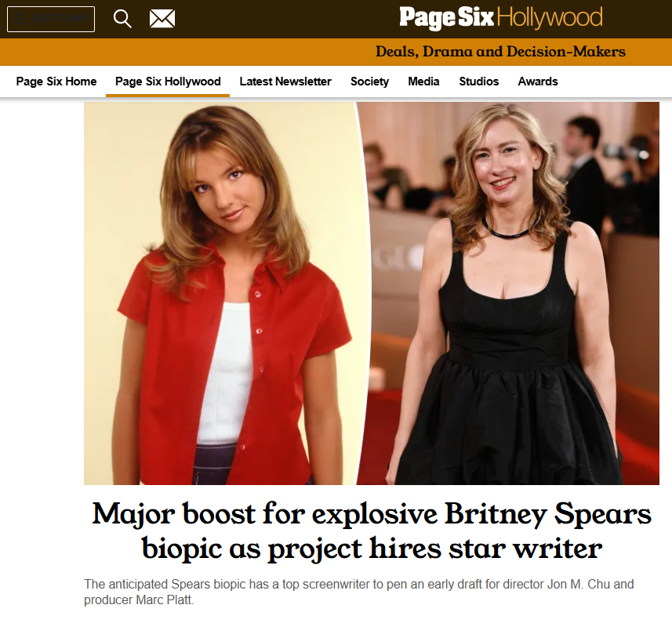
Task: Click the envelope newsletter icon
Action: pos(162,19)
